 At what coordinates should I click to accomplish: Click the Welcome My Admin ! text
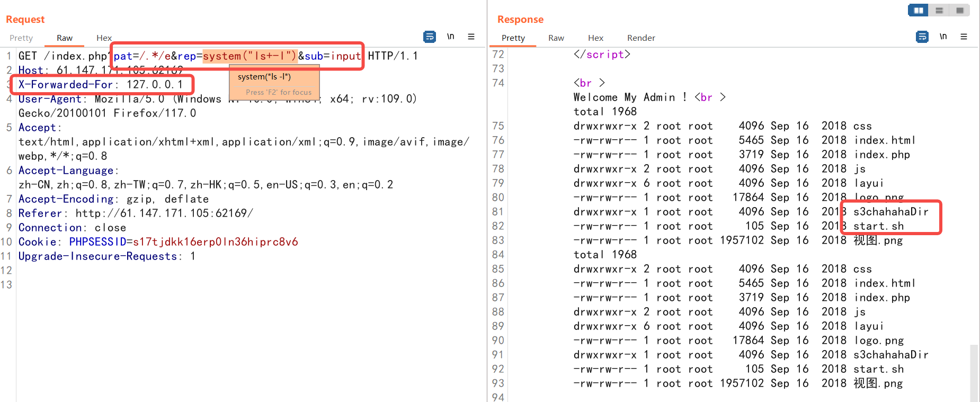[x=630, y=97]
